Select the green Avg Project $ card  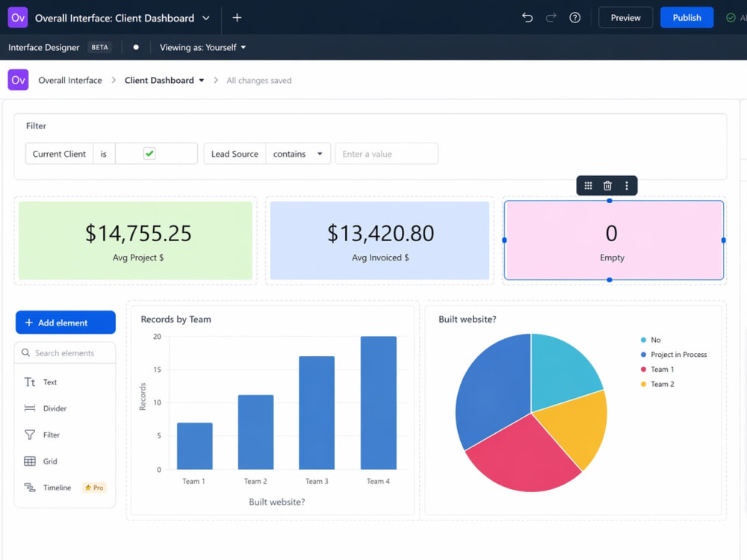tap(136, 240)
